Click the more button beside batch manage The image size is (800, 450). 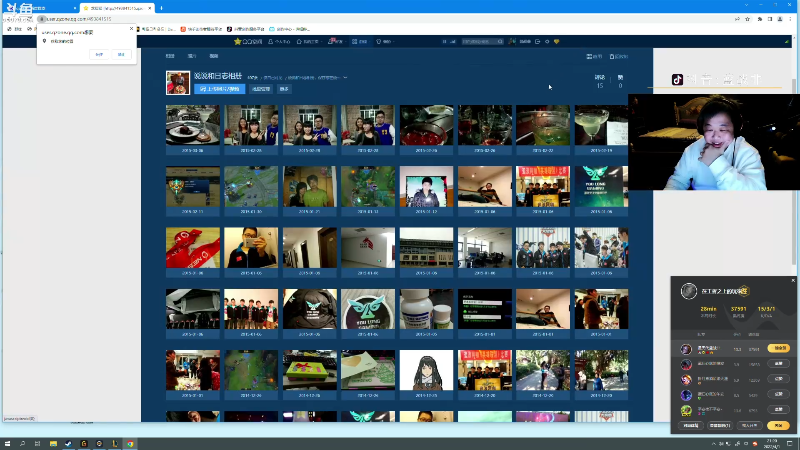[284, 89]
